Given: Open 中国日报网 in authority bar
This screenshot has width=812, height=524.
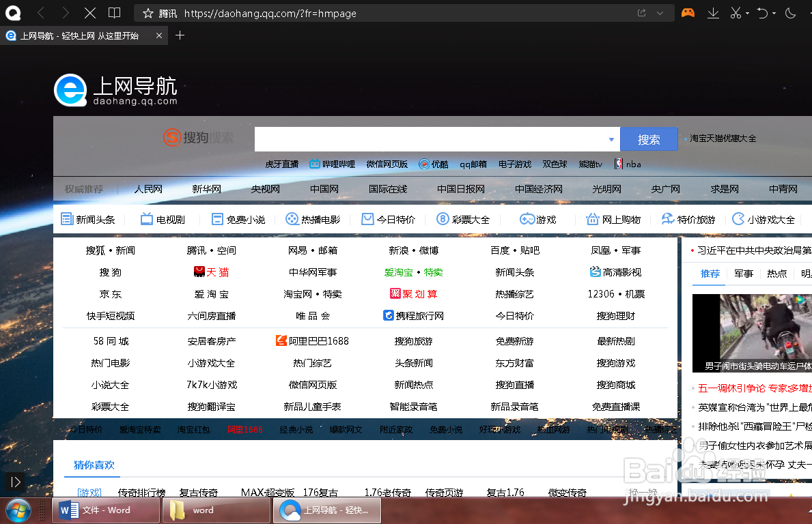Looking at the screenshot, I should pos(461,189).
